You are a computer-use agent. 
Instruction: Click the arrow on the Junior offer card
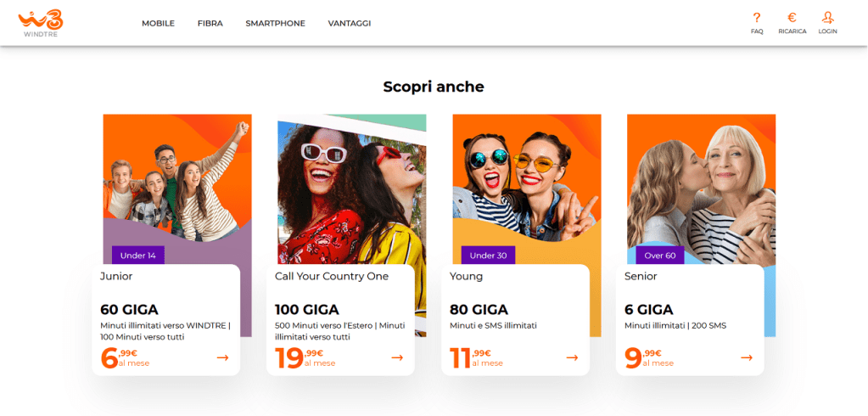click(223, 357)
